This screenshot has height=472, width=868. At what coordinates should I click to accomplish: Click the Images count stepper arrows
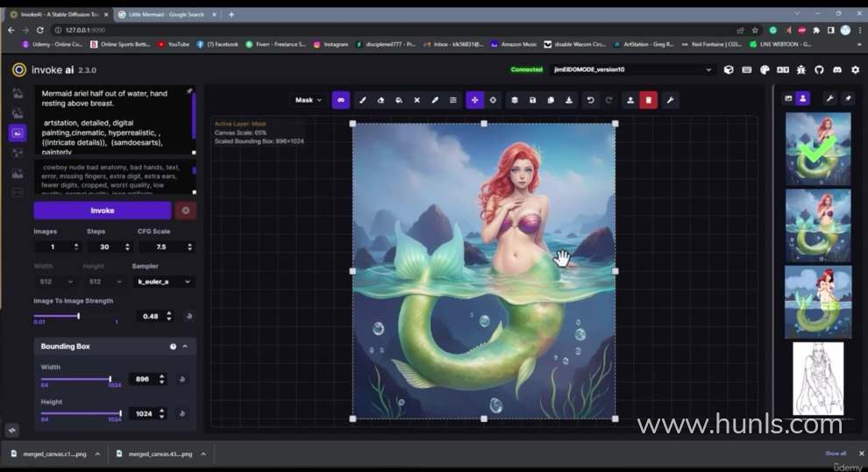click(76, 247)
